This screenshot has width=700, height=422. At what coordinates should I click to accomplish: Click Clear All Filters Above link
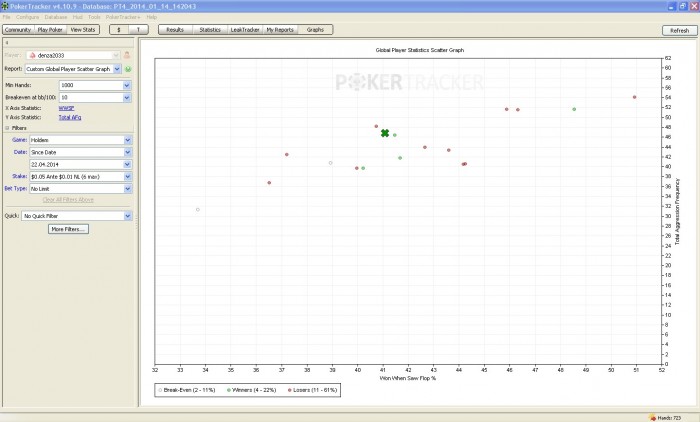pyautogui.click(x=68, y=200)
